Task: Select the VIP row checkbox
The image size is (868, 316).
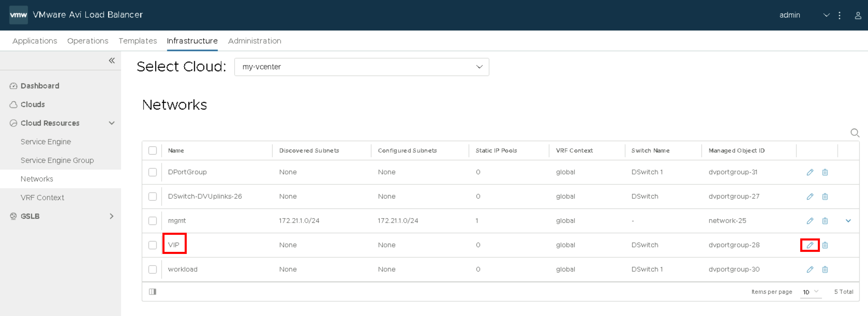Action: (x=153, y=245)
